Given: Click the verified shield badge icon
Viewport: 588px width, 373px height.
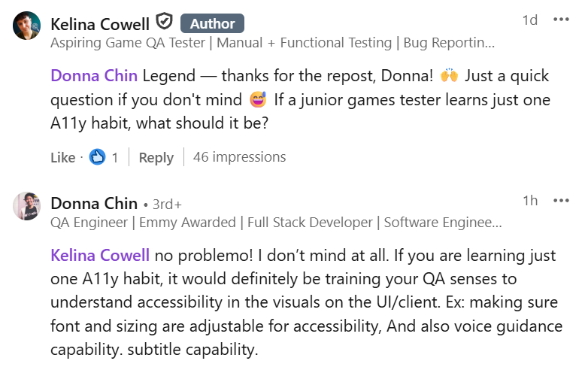Looking at the screenshot, I should pyautogui.click(x=164, y=23).
